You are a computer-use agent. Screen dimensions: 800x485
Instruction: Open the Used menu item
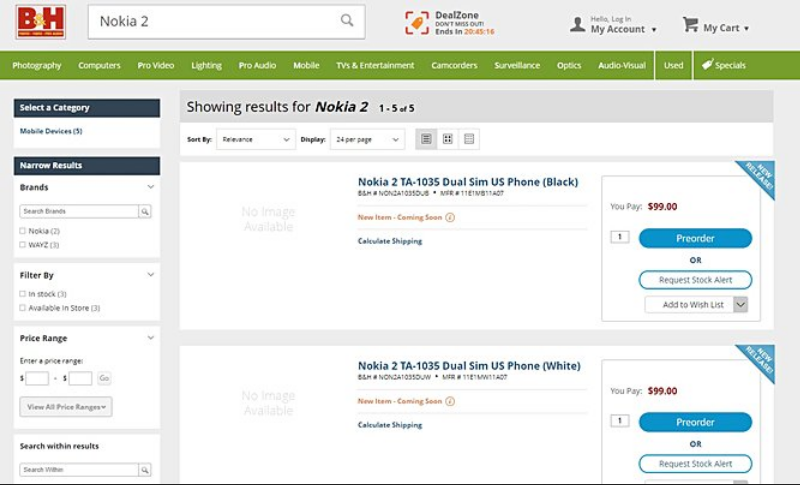(x=673, y=65)
